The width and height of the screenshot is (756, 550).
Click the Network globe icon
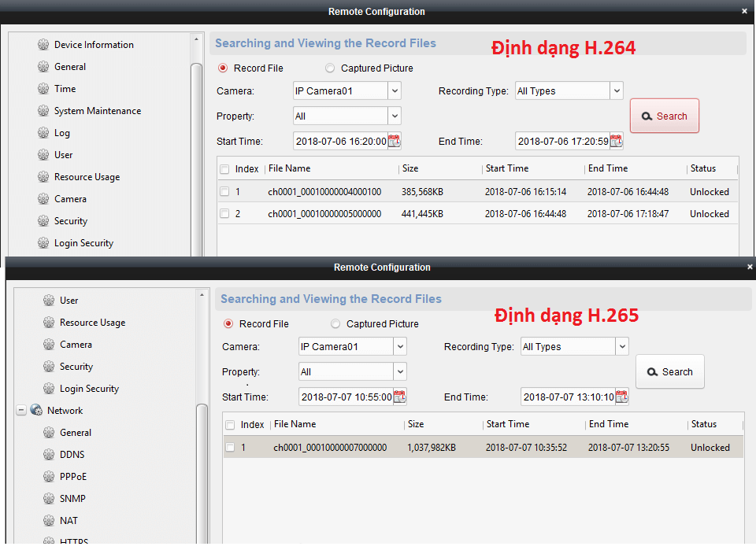tap(36, 411)
